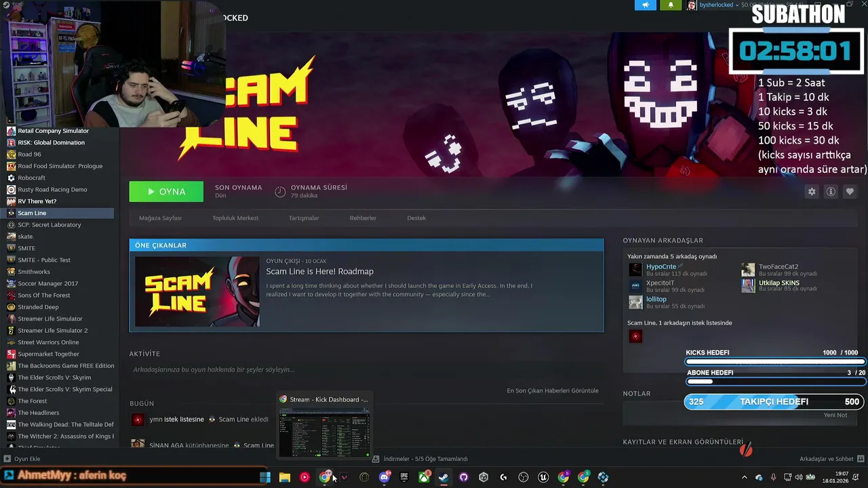Open File Explorer from taskbar
Image resolution: width=868 pixels, height=488 pixels.
(x=285, y=477)
